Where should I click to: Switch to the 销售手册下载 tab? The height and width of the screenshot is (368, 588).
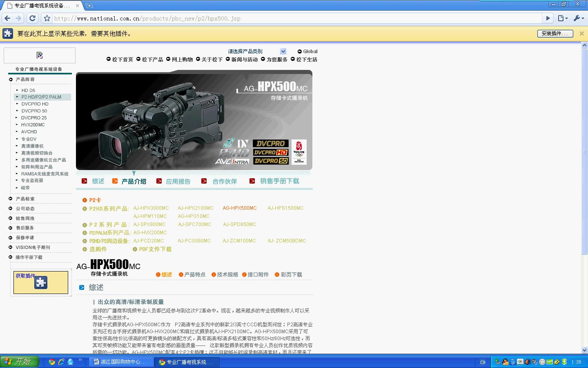pyautogui.click(x=280, y=181)
